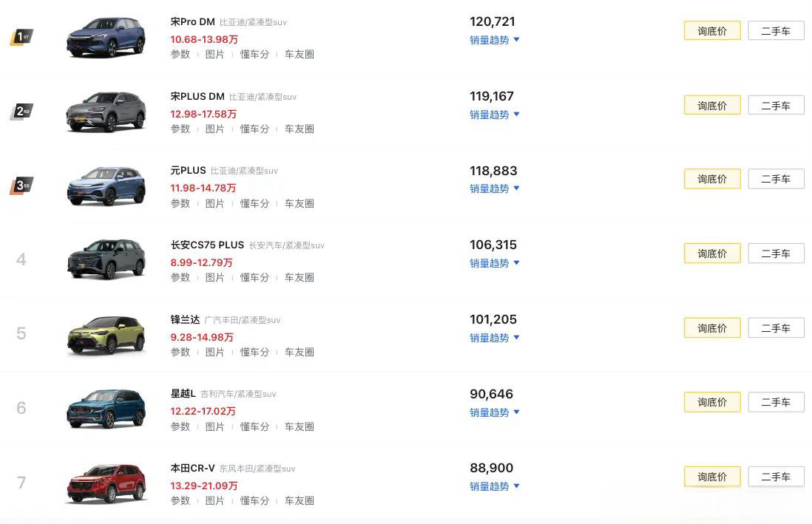
Task: Click 询底价 button for 宋PLUS DM
Action: pos(712,105)
